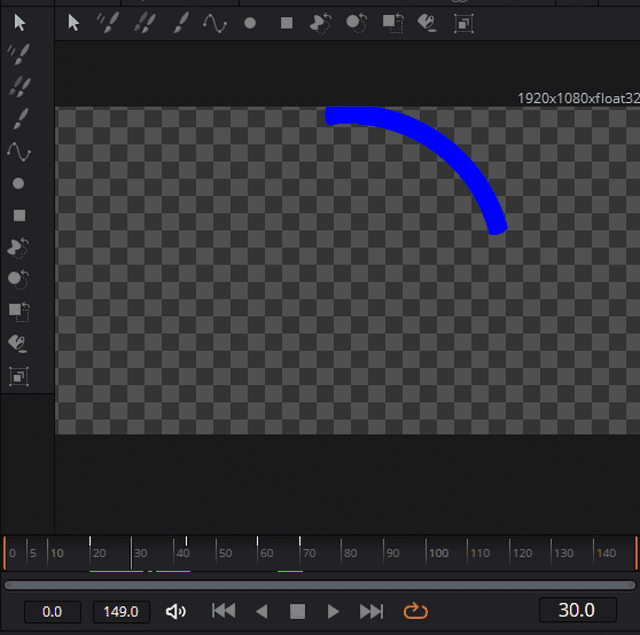The image size is (640, 635).
Task: Select the single Stroke brush in vertical toolbar
Action: pyautogui.click(x=20, y=119)
